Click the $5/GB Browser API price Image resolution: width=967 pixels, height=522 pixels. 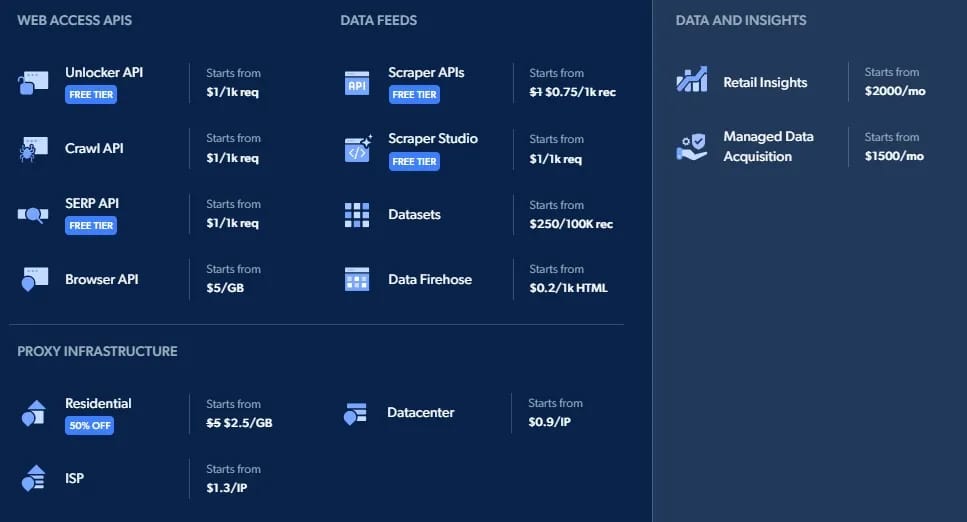225,288
